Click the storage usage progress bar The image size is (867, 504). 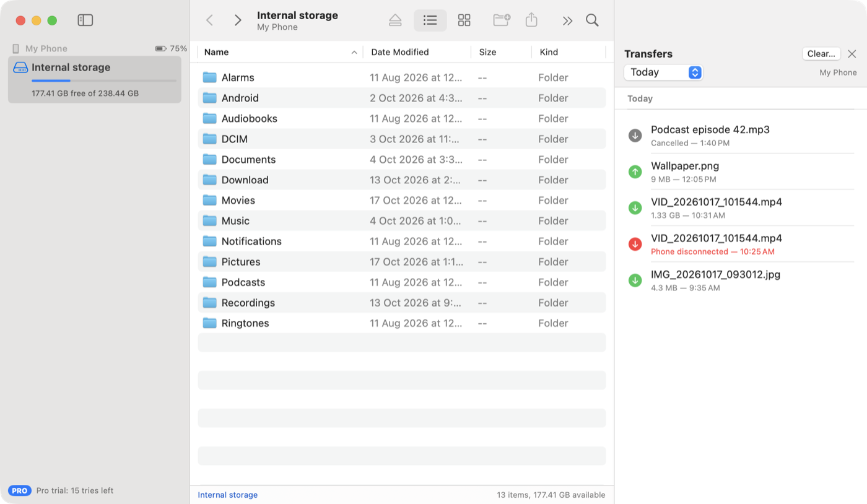click(x=104, y=80)
